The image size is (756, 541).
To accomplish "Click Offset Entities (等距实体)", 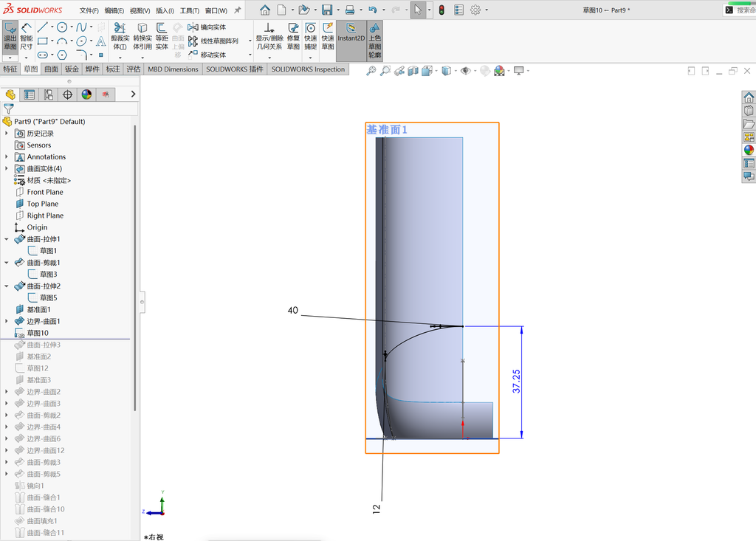I will click(x=162, y=37).
